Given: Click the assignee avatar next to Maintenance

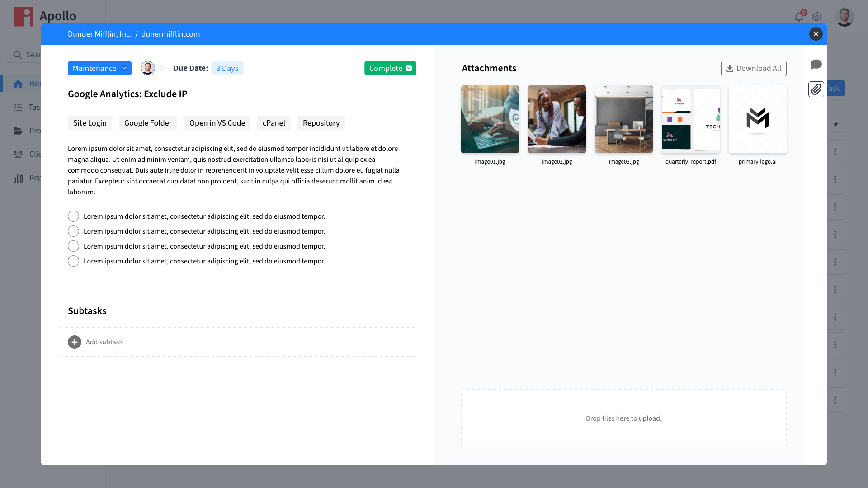Looking at the screenshot, I should pos(148,68).
